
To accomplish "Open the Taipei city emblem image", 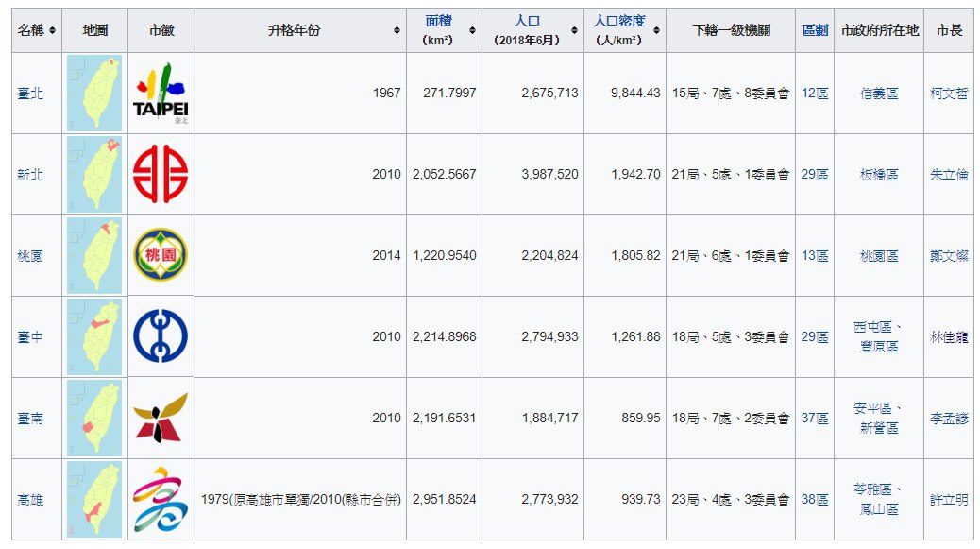I will tap(161, 93).
